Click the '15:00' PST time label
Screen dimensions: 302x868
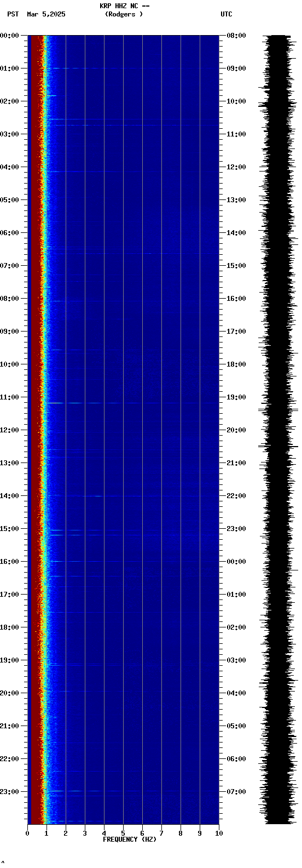click(x=9, y=529)
